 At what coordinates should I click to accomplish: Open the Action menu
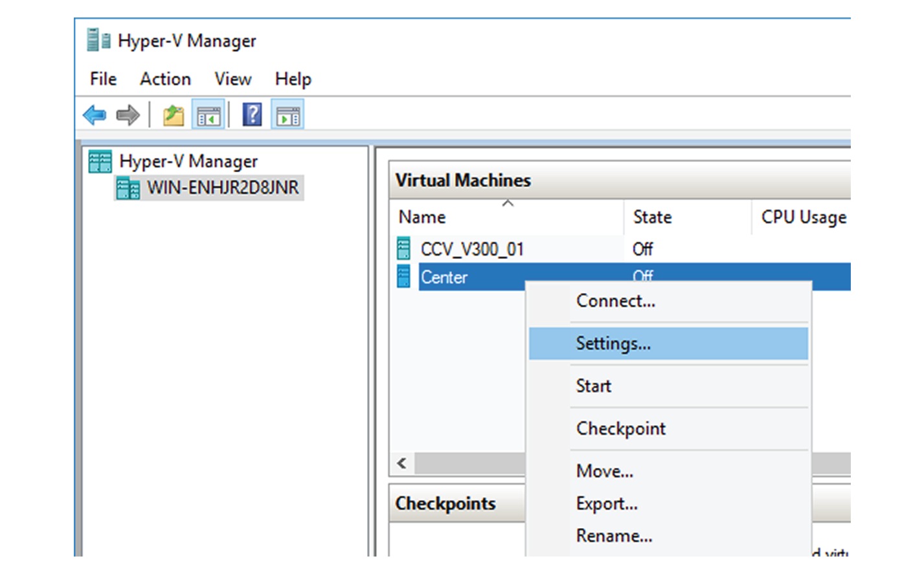click(165, 78)
